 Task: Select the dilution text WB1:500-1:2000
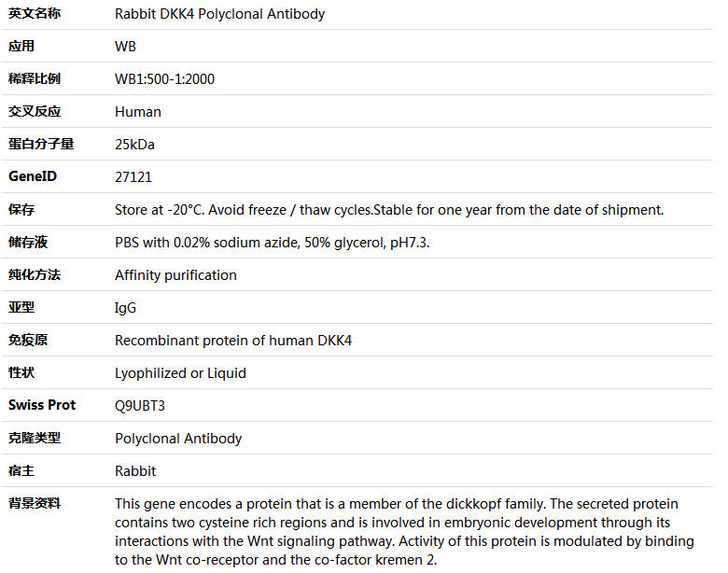pos(164,79)
